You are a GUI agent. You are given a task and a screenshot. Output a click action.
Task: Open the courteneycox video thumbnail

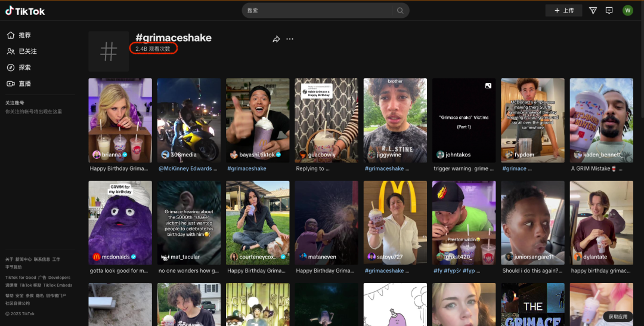258,223
